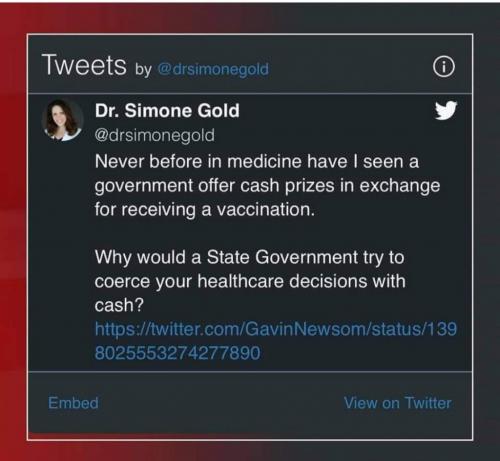Image resolution: width=500 pixels, height=461 pixels.
Task: Click the tweet text about cash prizes
Action: (267, 185)
